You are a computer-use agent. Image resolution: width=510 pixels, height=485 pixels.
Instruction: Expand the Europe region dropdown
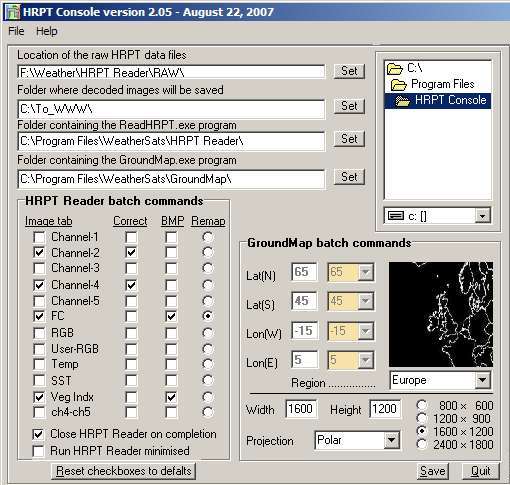[x=482, y=380]
